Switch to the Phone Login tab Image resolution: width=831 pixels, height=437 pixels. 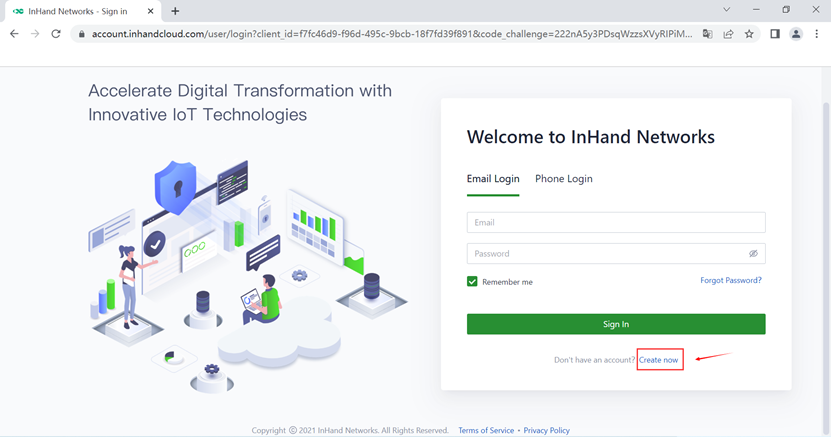coord(564,179)
